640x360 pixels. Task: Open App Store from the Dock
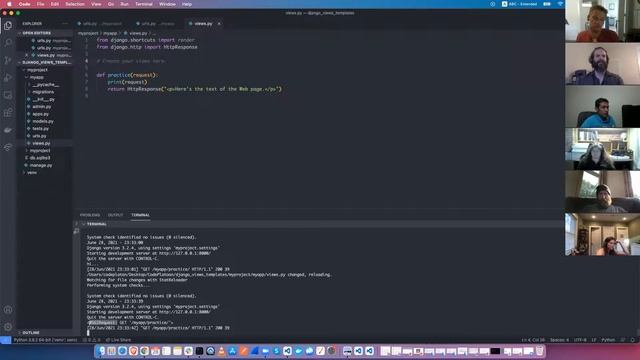point(232,351)
